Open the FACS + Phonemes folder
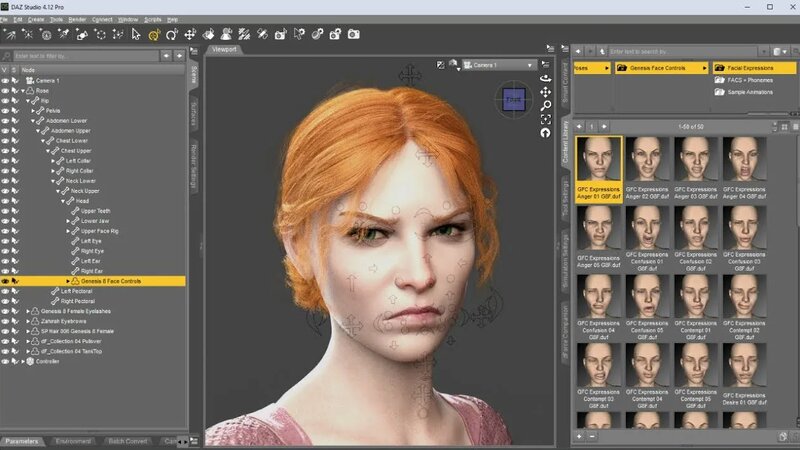800x450 pixels. click(x=744, y=80)
